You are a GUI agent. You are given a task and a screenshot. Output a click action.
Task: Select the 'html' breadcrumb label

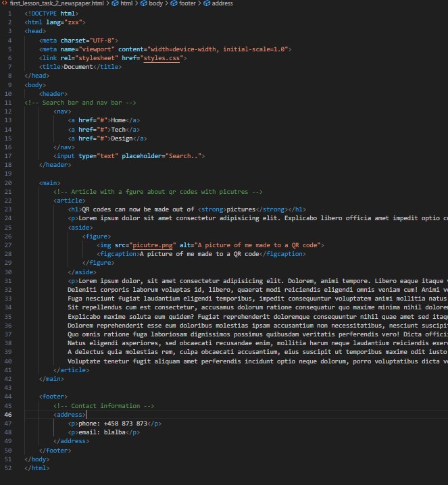tap(126, 3)
